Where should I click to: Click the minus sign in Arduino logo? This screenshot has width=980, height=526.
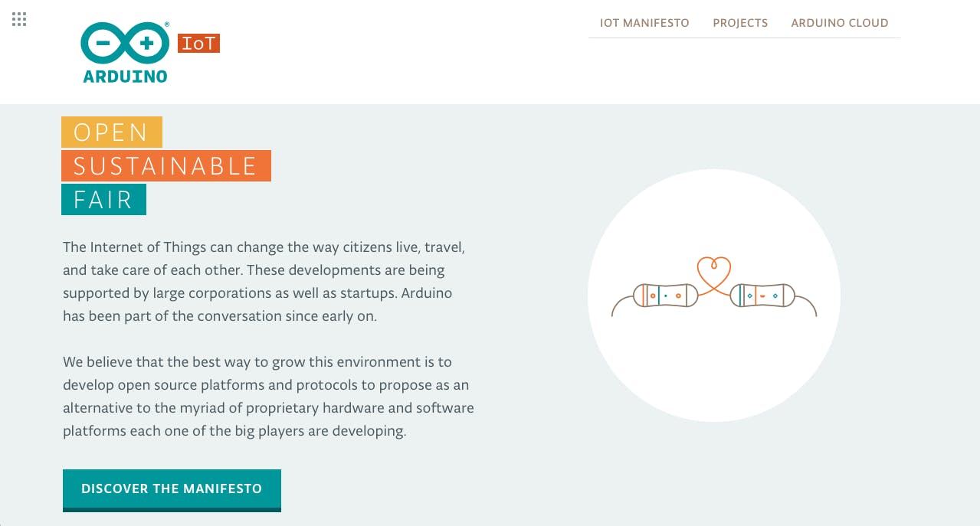(x=103, y=44)
